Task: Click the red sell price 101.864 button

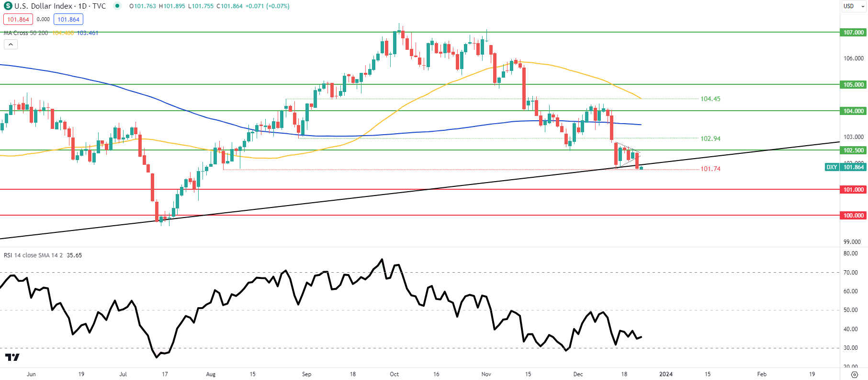Action: click(18, 20)
